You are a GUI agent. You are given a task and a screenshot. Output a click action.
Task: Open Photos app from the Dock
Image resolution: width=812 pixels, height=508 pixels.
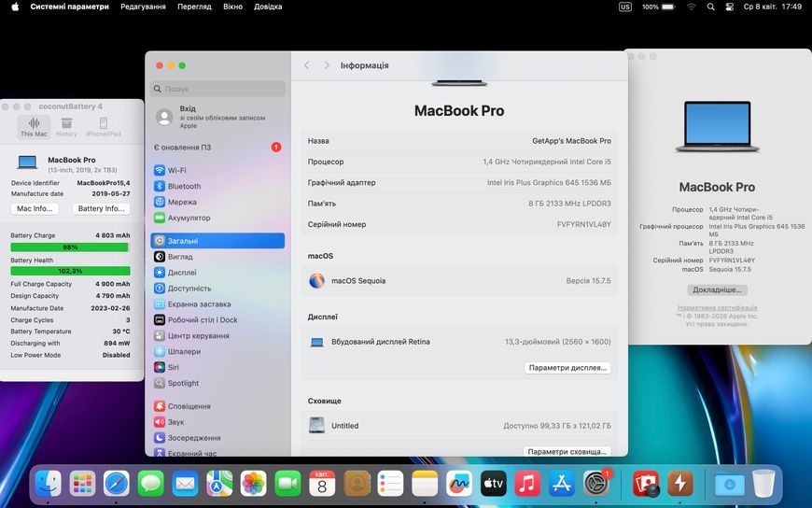253,484
